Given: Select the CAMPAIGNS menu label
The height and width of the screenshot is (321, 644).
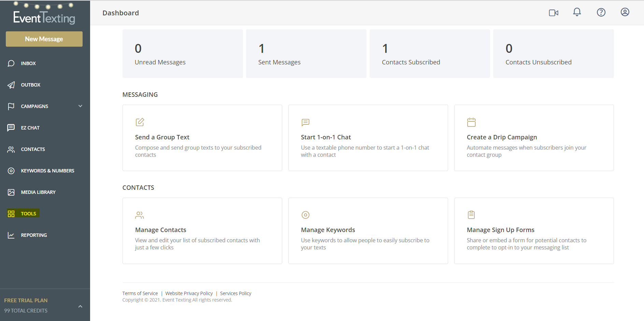Looking at the screenshot, I should [34, 106].
